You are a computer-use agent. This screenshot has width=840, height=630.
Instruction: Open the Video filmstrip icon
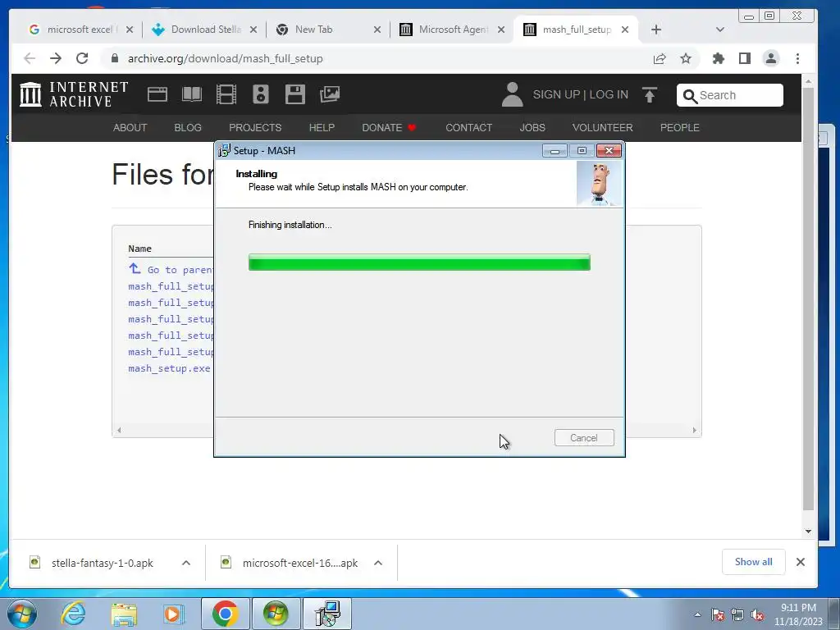[226, 94]
